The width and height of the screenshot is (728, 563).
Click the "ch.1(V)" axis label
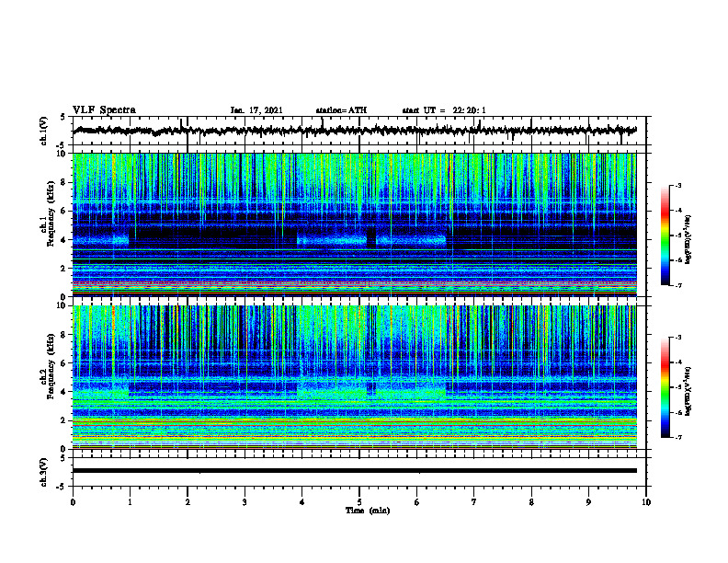[x=44, y=131]
